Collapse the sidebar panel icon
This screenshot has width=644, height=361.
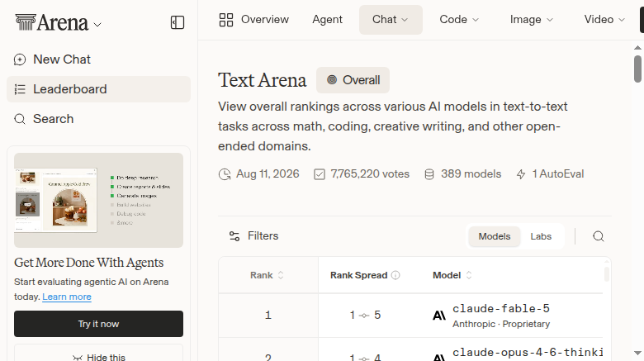point(178,22)
